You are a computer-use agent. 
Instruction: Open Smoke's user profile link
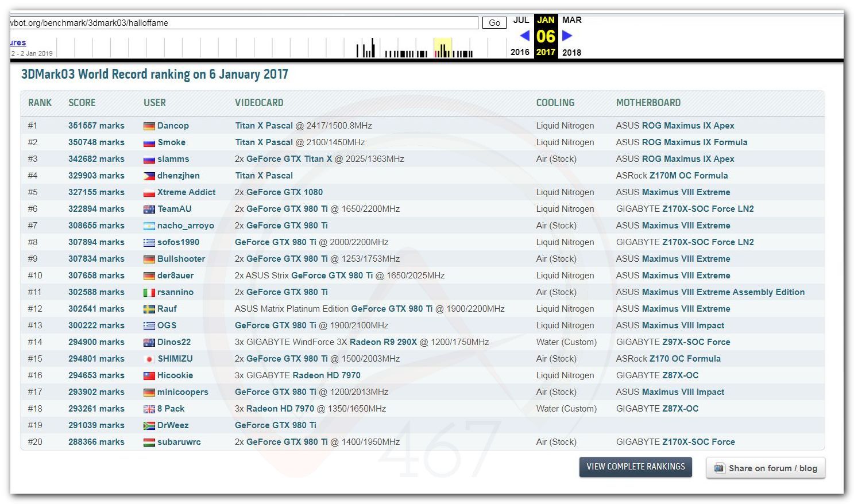(171, 142)
